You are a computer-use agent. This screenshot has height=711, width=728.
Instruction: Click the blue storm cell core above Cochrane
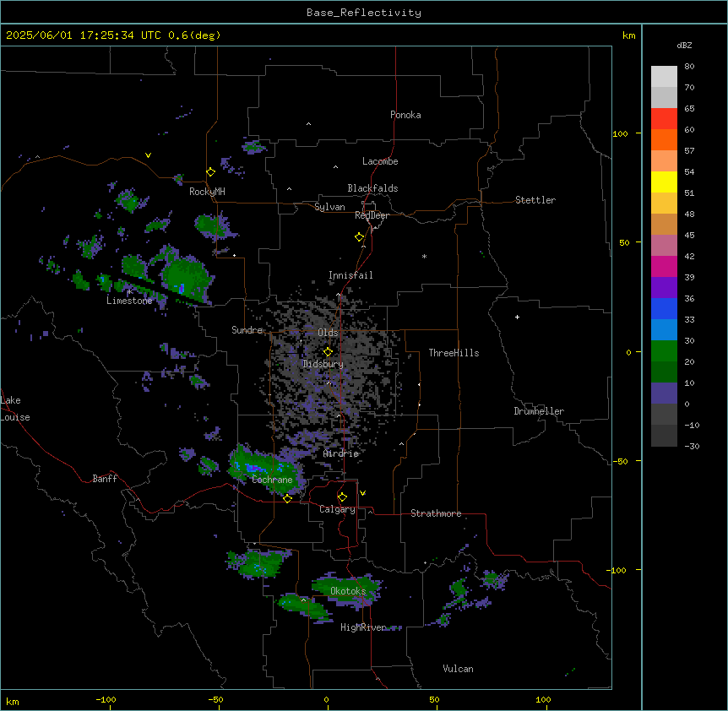(x=253, y=467)
